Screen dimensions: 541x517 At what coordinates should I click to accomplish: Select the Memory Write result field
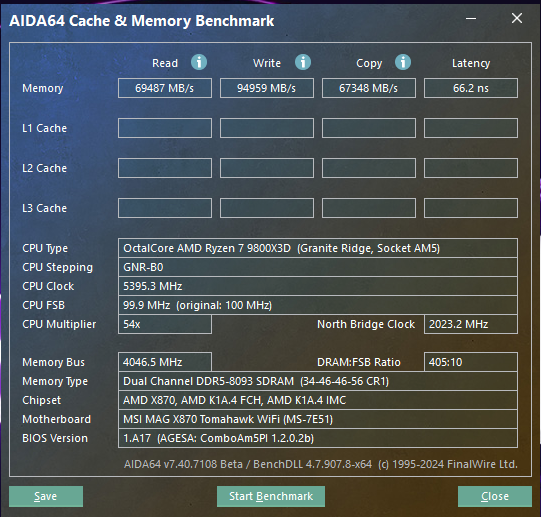pos(267,88)
